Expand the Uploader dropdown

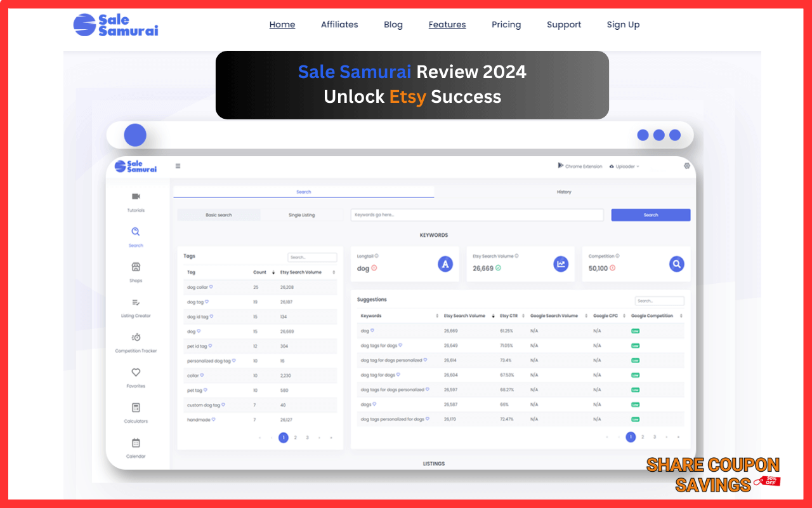click(x=624, y=166)
